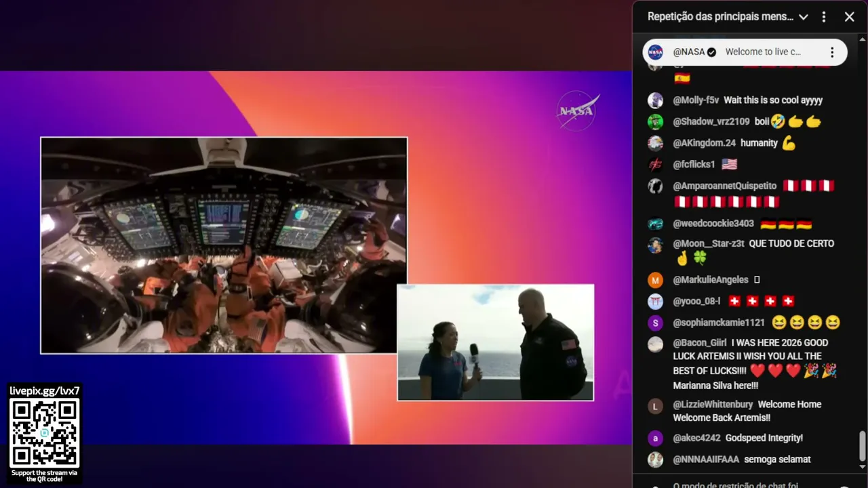Click the interview picture-in-picture video
The image size is (868, 488).
click(495, 342)
